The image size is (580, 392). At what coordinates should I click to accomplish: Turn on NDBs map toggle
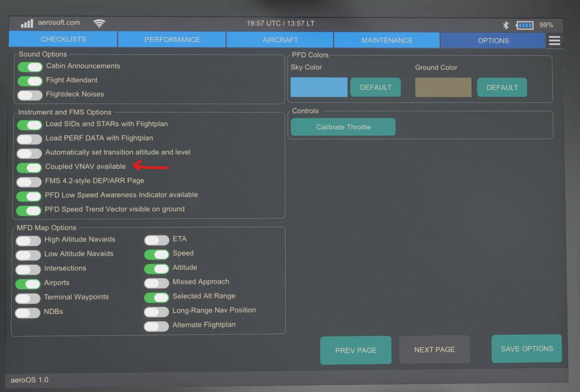coord(27,313)
